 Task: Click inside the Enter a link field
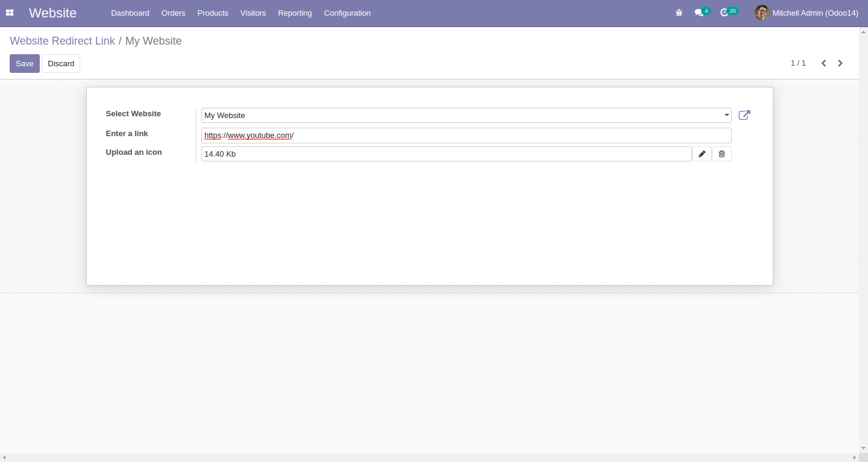[x=422, y=136]
